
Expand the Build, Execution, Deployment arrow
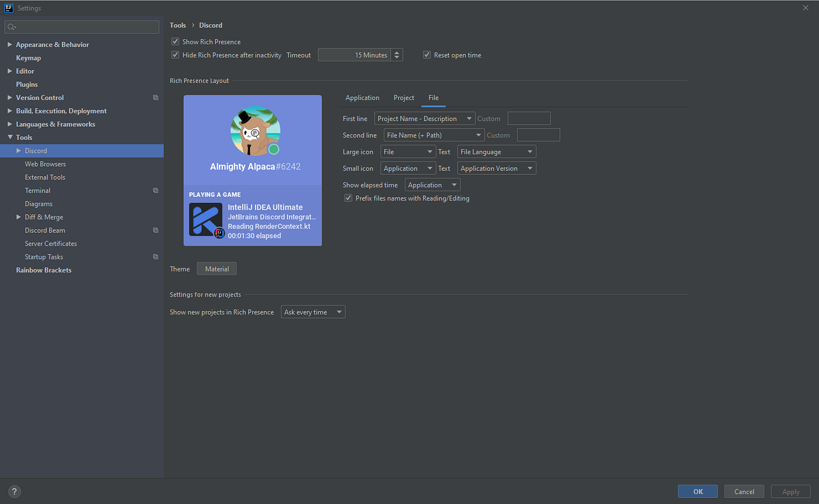tap(9, 111)
